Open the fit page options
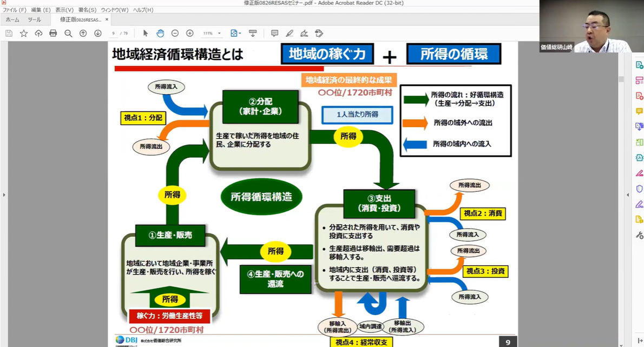 pyautogui.click(x=235, y=33)
